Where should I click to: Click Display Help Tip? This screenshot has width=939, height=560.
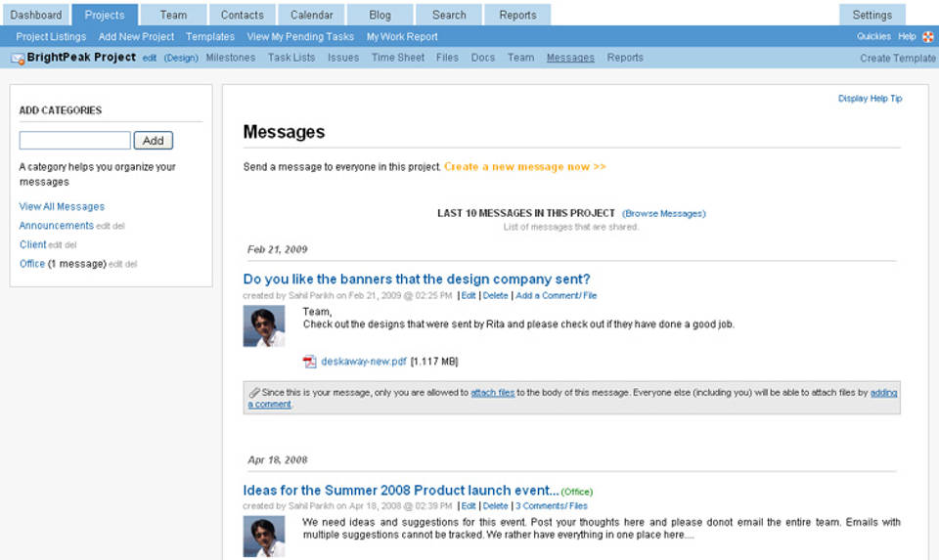click(870, 99)
